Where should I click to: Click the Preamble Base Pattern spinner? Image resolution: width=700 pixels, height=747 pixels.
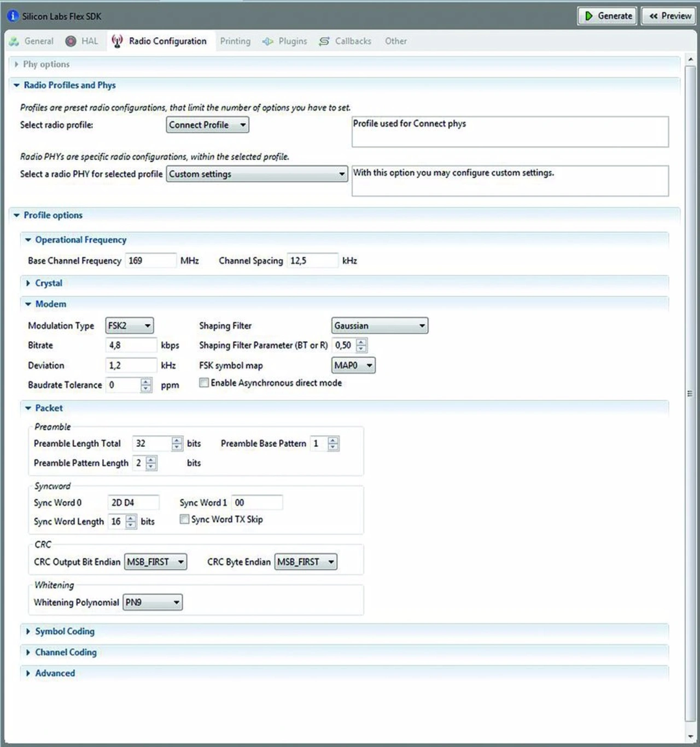click(333, 443)
